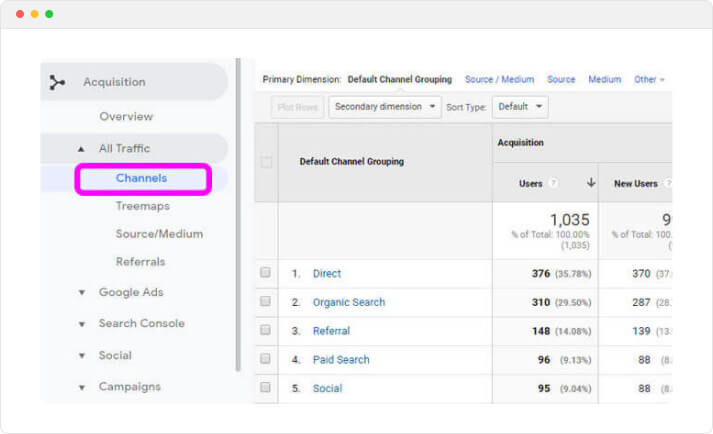Click the red close window button
Screen dimensions: 713x434
coord(20,14)
